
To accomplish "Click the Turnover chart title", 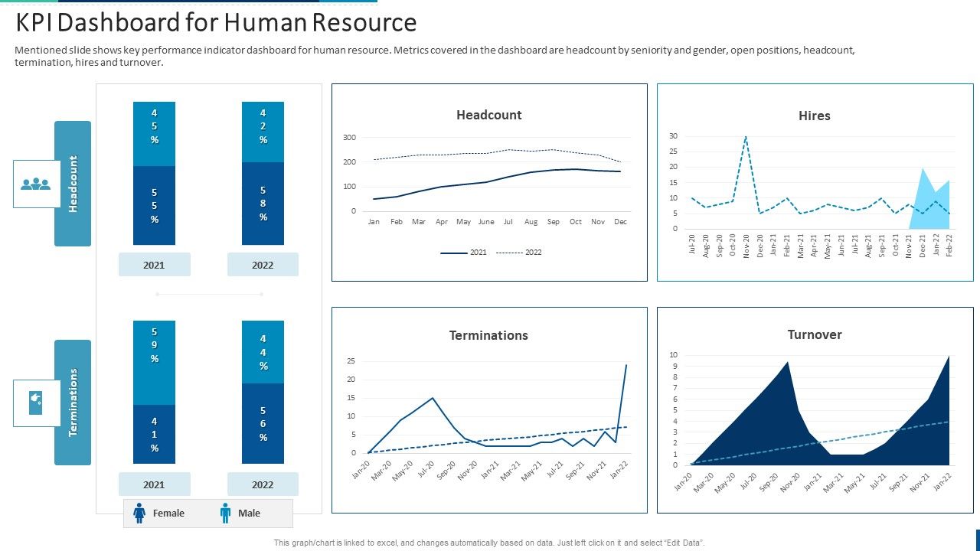I will (815, 334).
